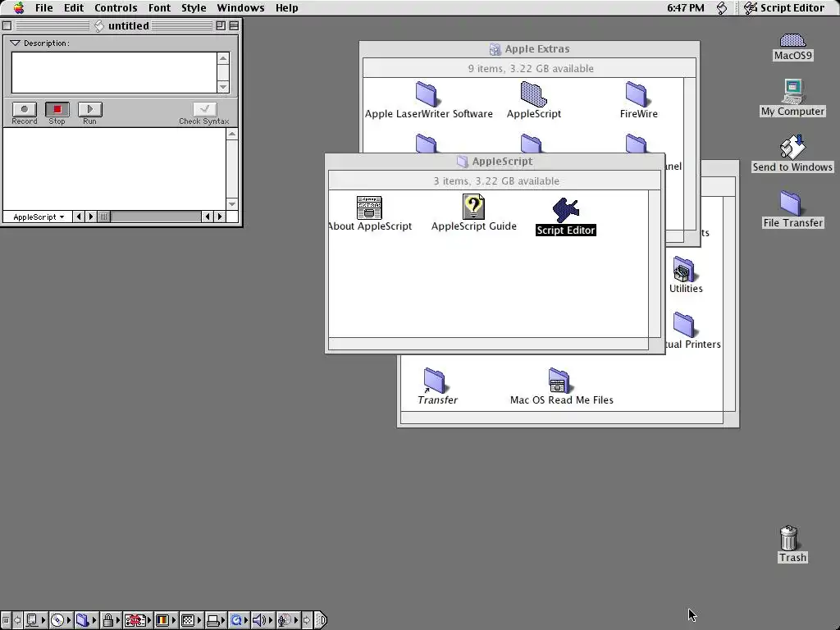Click the Keychain padlock module in Control Strip

point(111,620)
